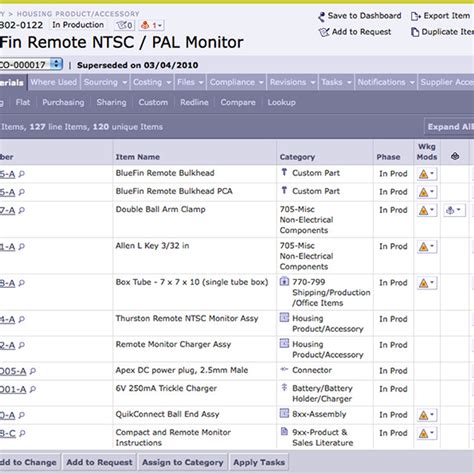Click the column header icon beside Wkg Mods
This screenshot has height=474, width=474.
click(455, 156)
